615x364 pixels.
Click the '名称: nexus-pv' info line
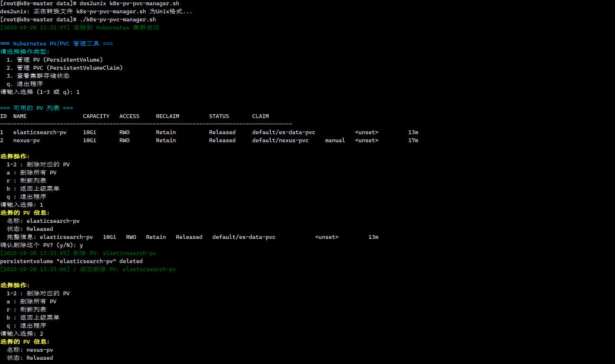30,350
